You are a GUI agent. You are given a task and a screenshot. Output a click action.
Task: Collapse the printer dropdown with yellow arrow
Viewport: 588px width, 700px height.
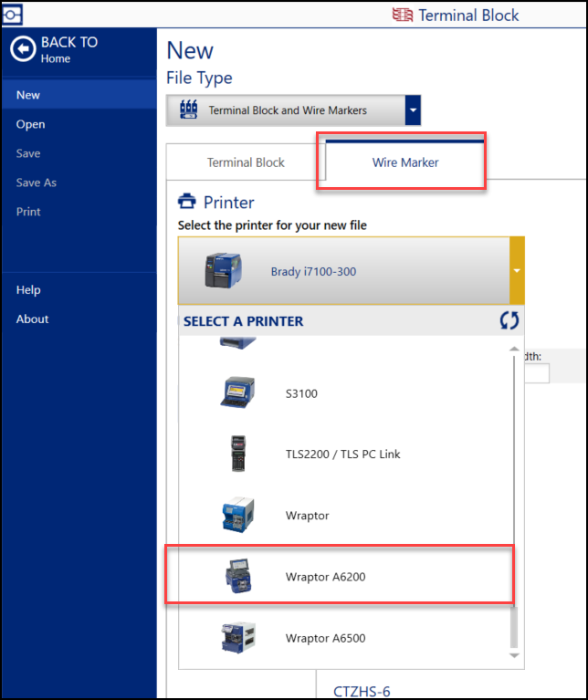[x=517, y=270]
